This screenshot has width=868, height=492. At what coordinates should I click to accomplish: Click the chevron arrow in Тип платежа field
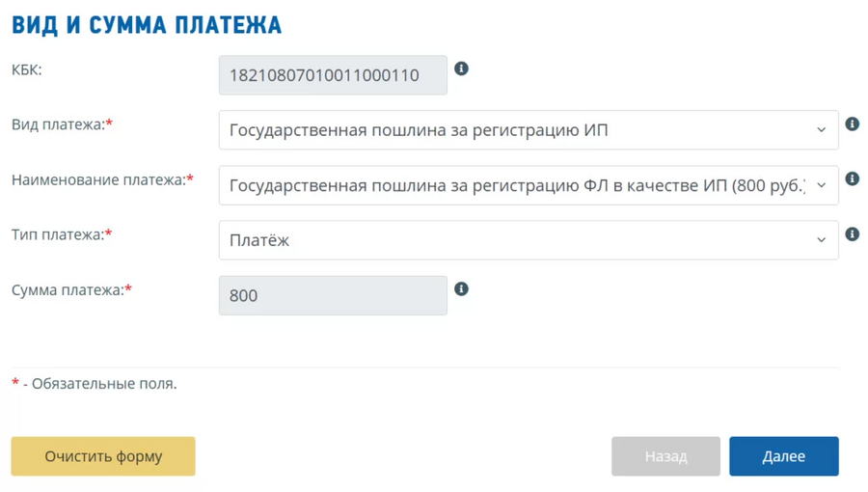point(821,240)
